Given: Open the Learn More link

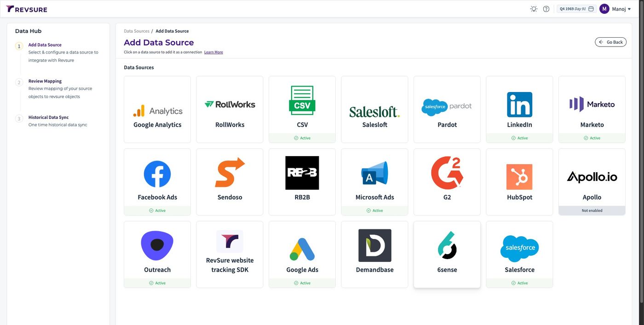Looking at the screenshot, I should point(213,52).
